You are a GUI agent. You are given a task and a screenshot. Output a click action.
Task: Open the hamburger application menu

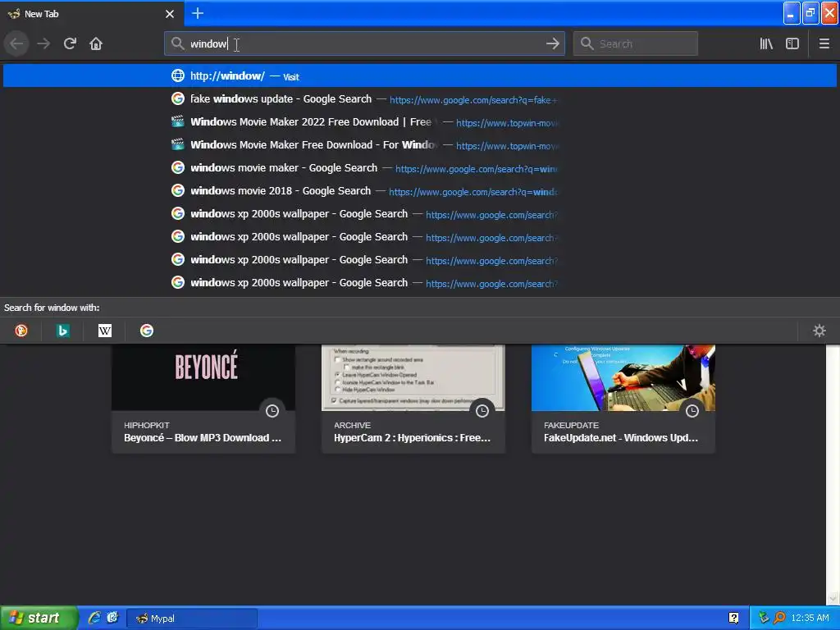pyautogui.click(x=824, y=43)
